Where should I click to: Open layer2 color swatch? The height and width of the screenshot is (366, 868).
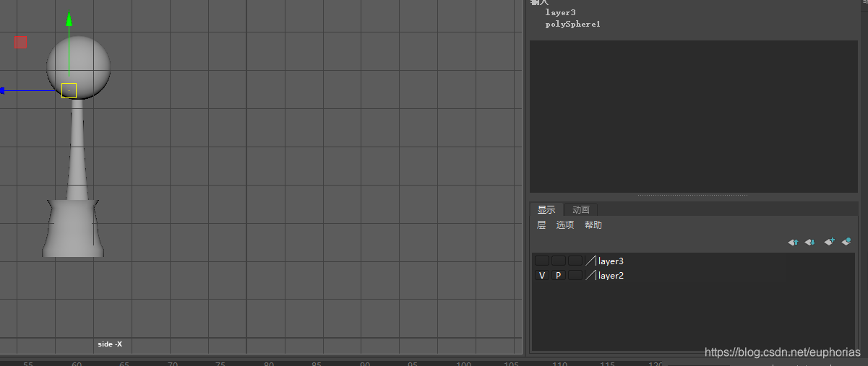pyautogui.click(x=590, y=275)
